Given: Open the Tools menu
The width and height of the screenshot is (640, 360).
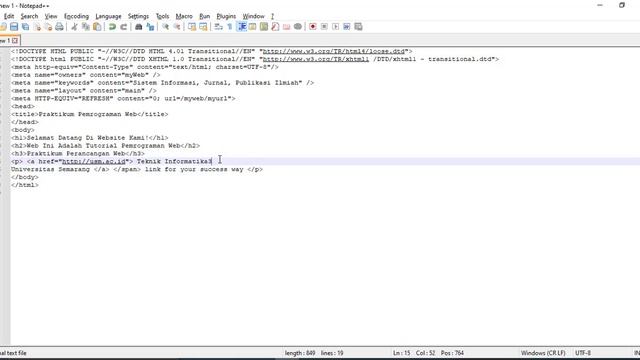Looking at the screenshot, I should coord(162,16).
